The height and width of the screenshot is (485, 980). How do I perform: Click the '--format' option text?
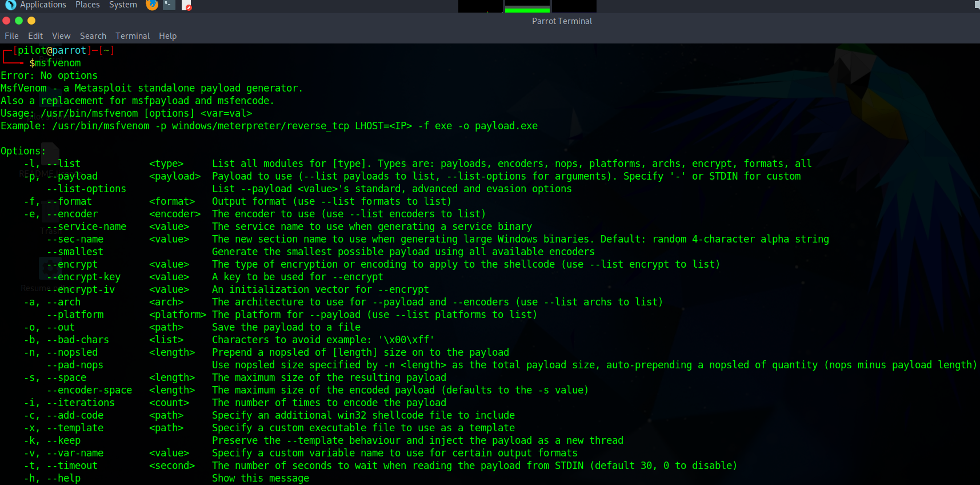click(69, 201)
